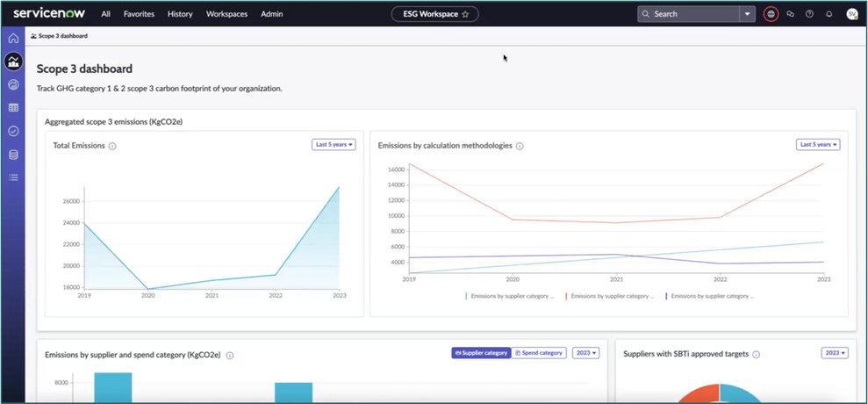Open the list sidebar icon
868x404 pixels.
click(x=13, y=177)
